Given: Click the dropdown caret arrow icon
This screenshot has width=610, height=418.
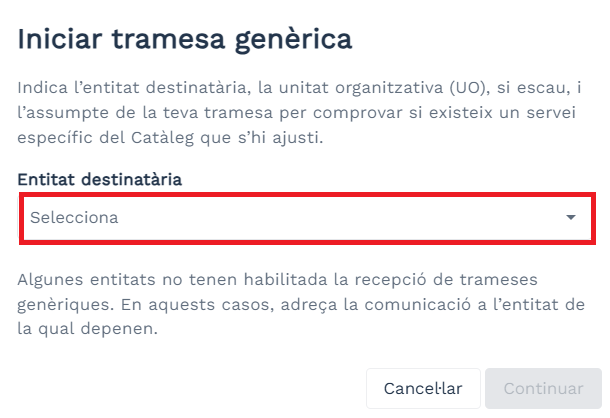Looking at the screenshot, I should tap(571, 217).
